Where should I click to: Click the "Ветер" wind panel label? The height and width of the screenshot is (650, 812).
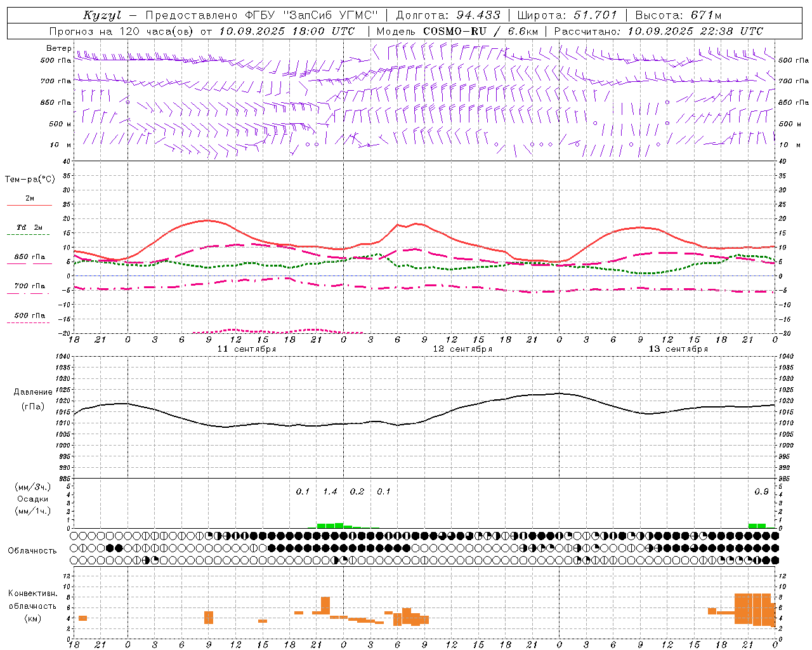[x=58, y=48]
